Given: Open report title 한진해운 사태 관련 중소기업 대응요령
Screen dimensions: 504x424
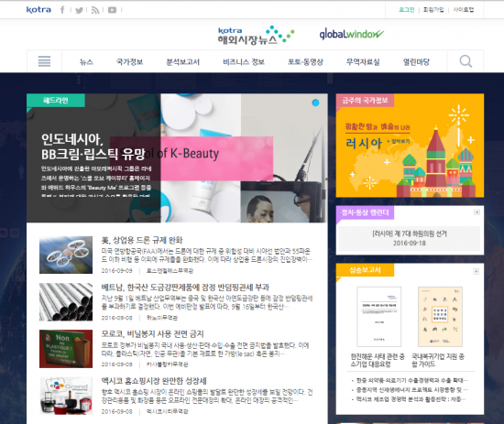Looking at the screenshot, I should [378, 360].
